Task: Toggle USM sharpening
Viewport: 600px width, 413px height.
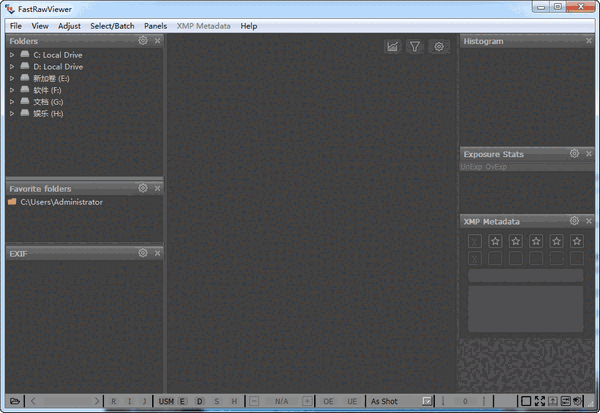Action: tap(166, 401)
